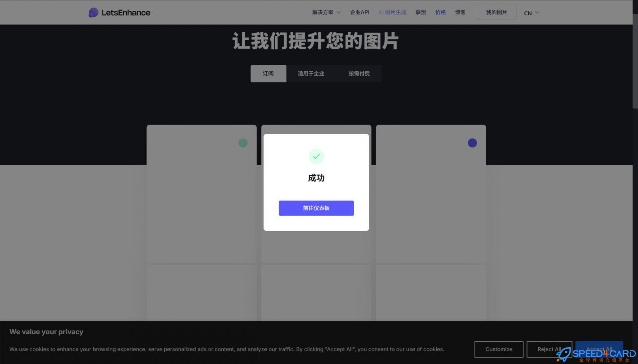
Task: Switch to the 适用于企业 tab
Action: point(311,74)
